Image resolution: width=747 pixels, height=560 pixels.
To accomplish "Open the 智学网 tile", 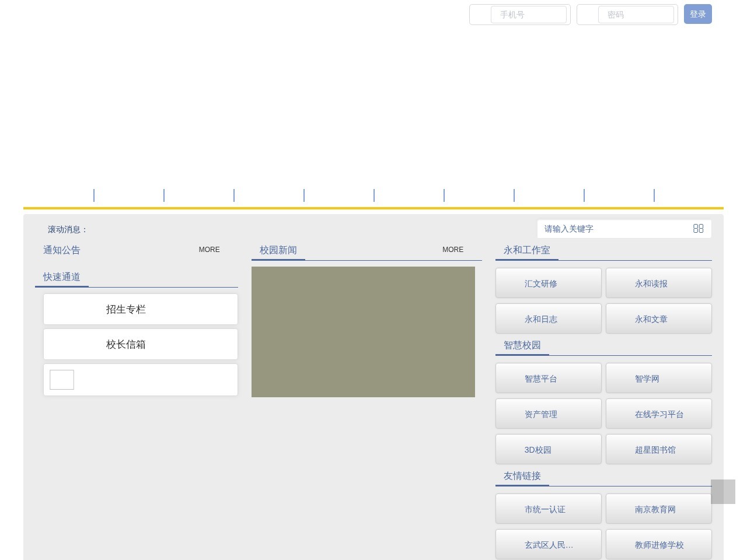I will coord(658,378).
